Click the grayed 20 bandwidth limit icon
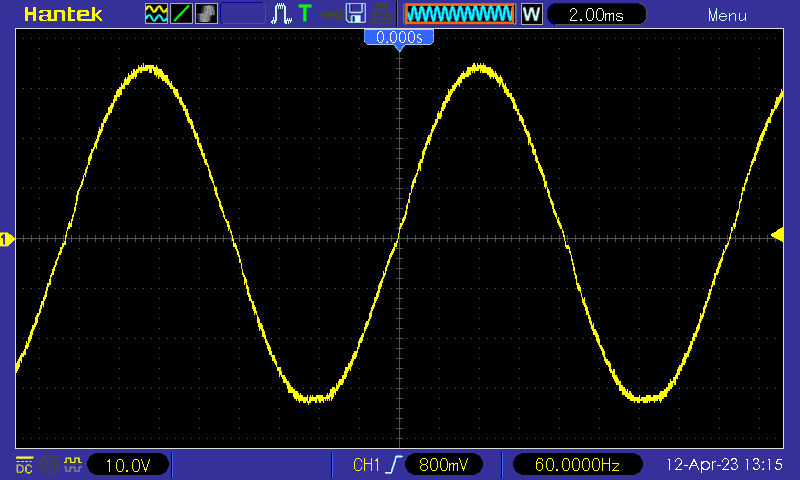The image size is (800, 480). click(x=49, y=465)
